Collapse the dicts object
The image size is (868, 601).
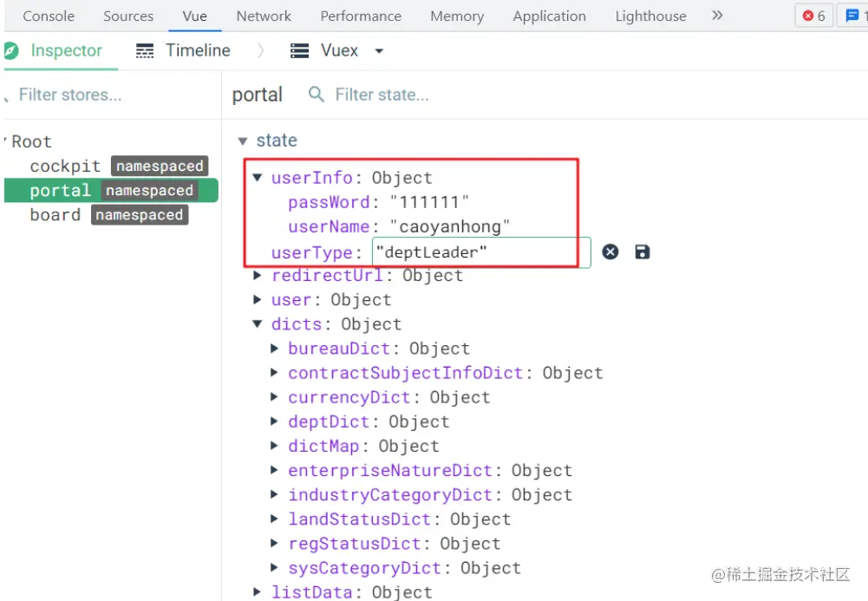(x=258, y=323)
